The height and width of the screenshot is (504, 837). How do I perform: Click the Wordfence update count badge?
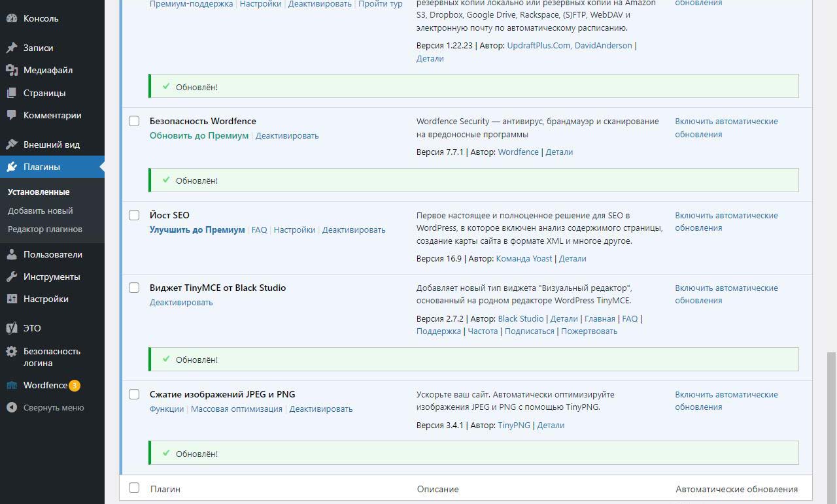click(75, 386)
